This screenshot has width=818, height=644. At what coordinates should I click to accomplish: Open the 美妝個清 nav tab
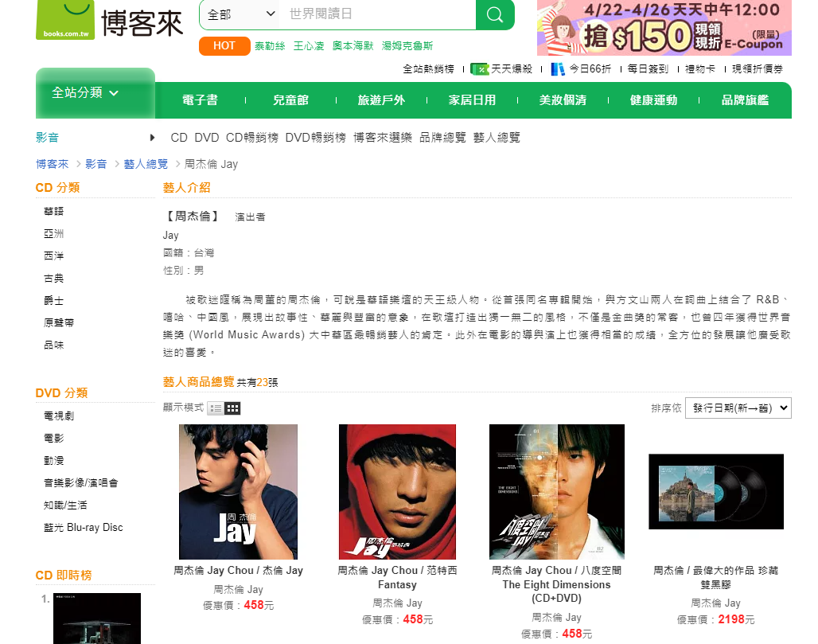pyautogui.click(x=563, y=100)
